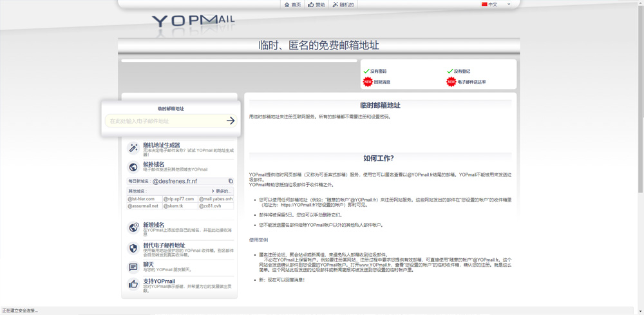
Task: Open the chat icon (聊天)
Action: 133,267
